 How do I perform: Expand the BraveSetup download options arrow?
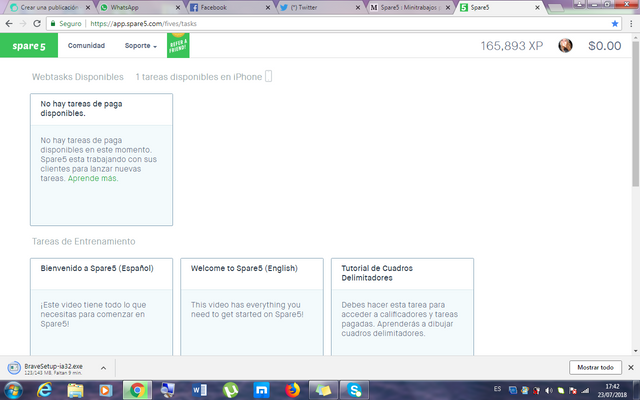pyautogui.click(x=103, y=368)
